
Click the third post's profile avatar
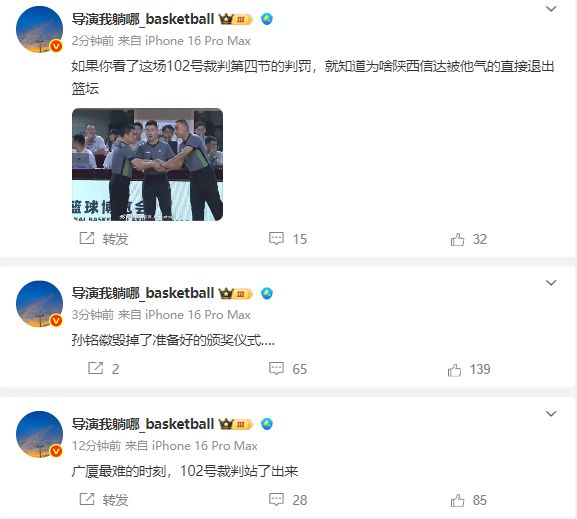click(x=39, y=434)
